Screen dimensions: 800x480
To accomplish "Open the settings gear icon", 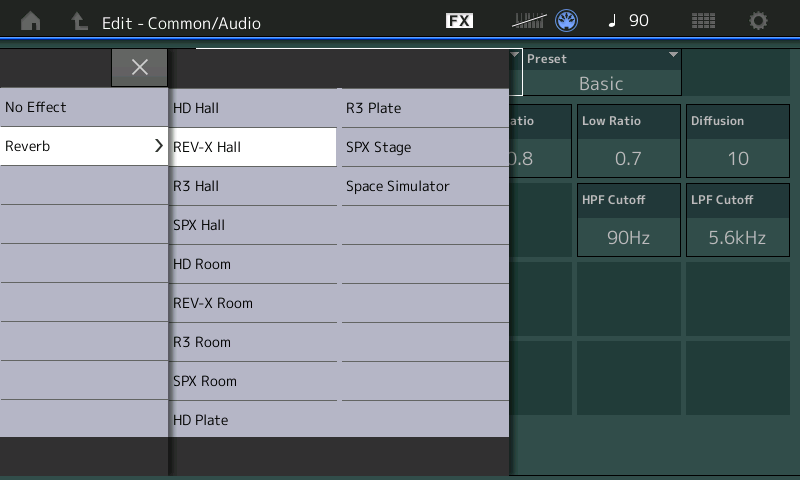I will coord(759,21).
